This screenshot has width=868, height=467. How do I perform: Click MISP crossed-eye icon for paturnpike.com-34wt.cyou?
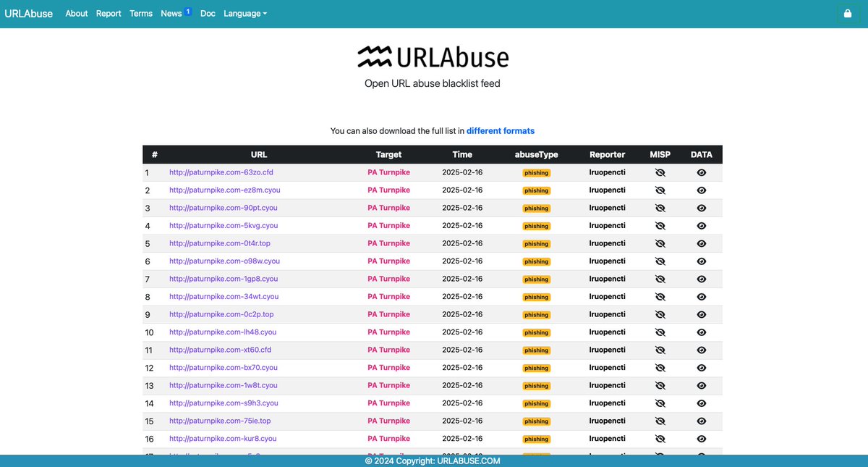click(660, 297)
